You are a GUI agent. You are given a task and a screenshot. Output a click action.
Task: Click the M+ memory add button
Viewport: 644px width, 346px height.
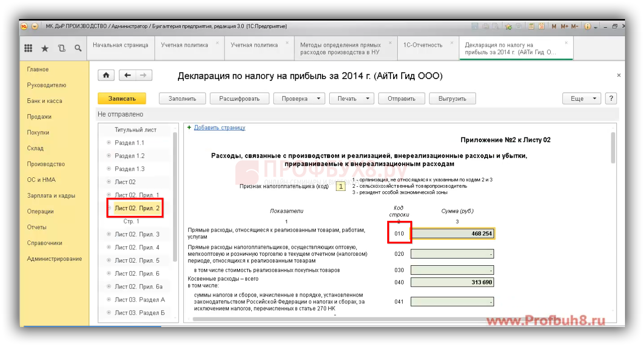point(564,26)
